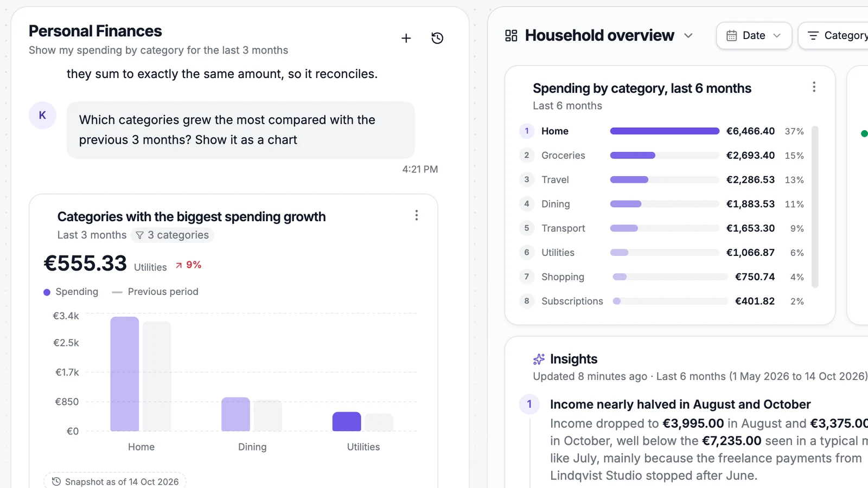Viewport: 868px width, 488px height.
Task: Click the filter lines icon in Category button
Action: tap(813, 36)
